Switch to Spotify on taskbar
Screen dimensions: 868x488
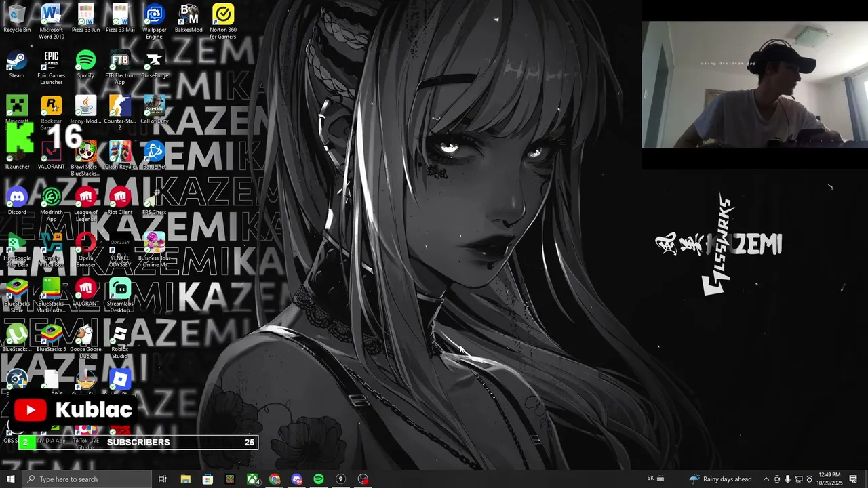(319, 479)
